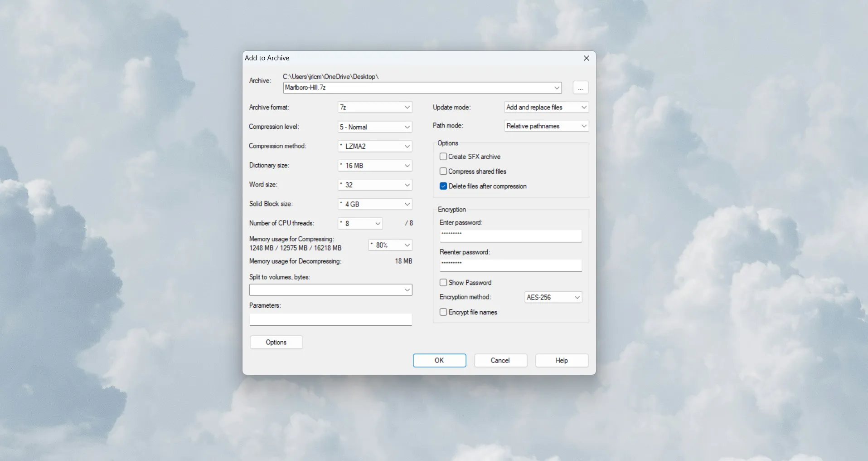Disable Delete files after compression
Image resolution: width=868 pixels, height=461 pixels.
(x=443, y=186)
